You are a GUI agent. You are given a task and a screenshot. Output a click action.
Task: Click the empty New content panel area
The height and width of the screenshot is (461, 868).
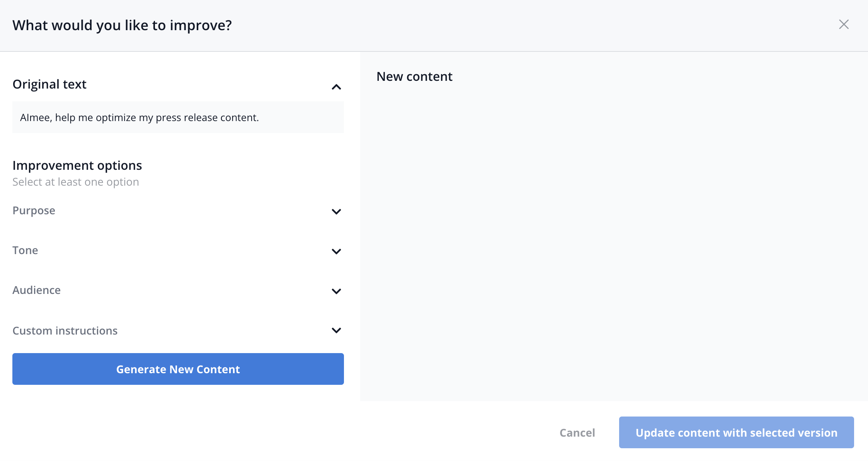[614, 240]
